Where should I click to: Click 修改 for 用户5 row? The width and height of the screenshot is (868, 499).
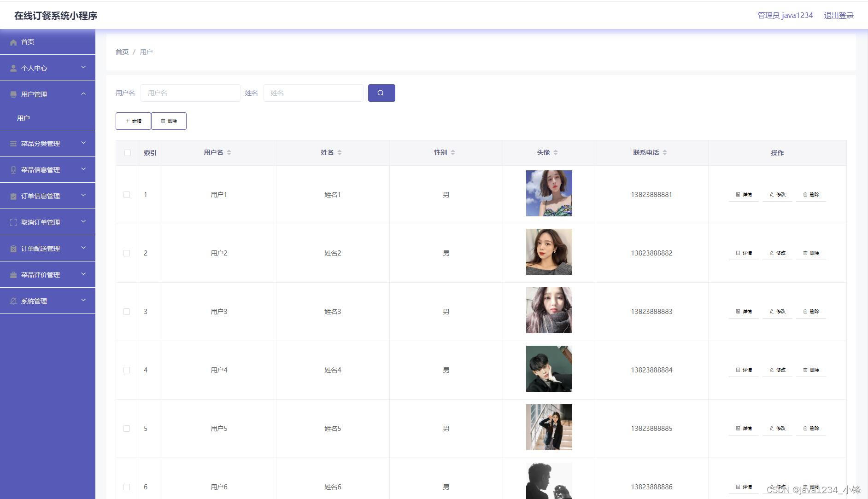click(x=777, y=429)
